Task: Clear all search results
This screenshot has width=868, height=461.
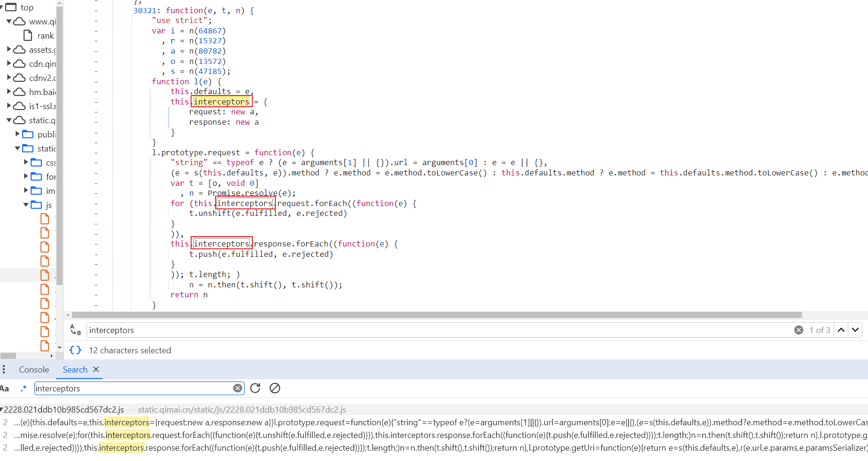Action: (x=275, y=388)
